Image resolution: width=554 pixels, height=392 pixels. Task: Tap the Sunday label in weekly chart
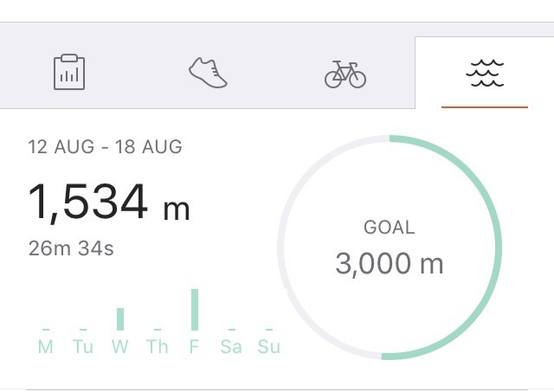[x=269, y=346]
